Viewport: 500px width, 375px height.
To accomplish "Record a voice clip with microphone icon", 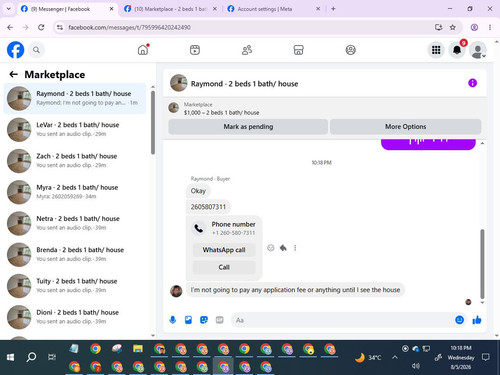I will 173,320.
